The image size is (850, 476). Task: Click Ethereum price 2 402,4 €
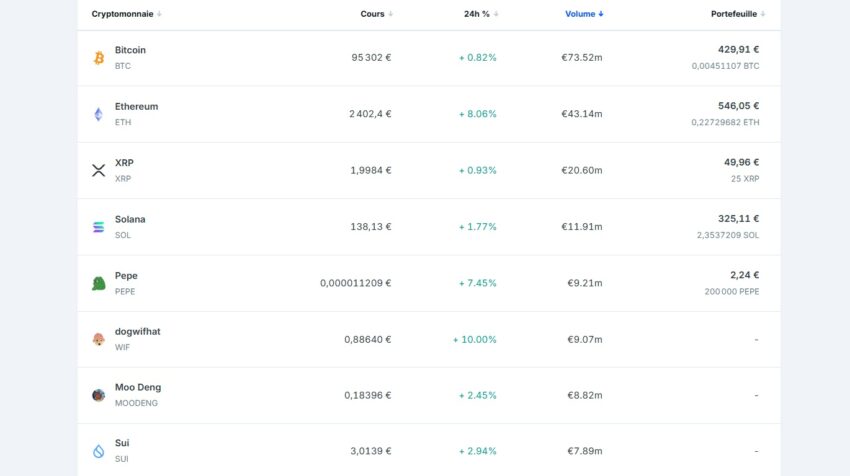370,114
